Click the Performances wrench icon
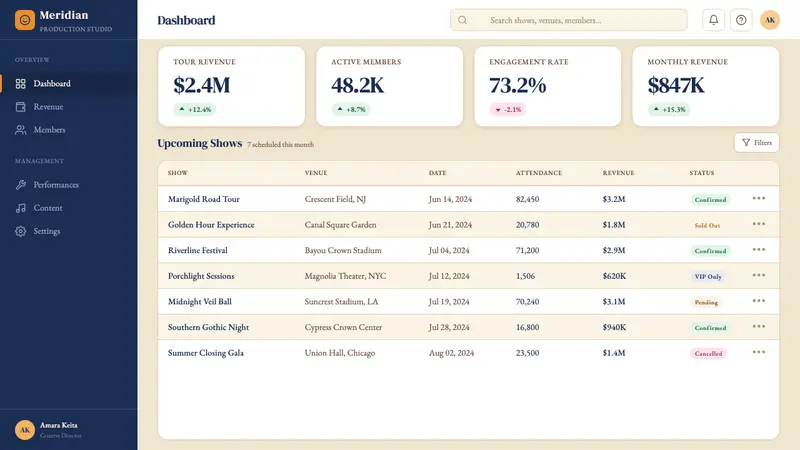The height and width of the screenshot is (450, 800). click(x=20, y=185)
